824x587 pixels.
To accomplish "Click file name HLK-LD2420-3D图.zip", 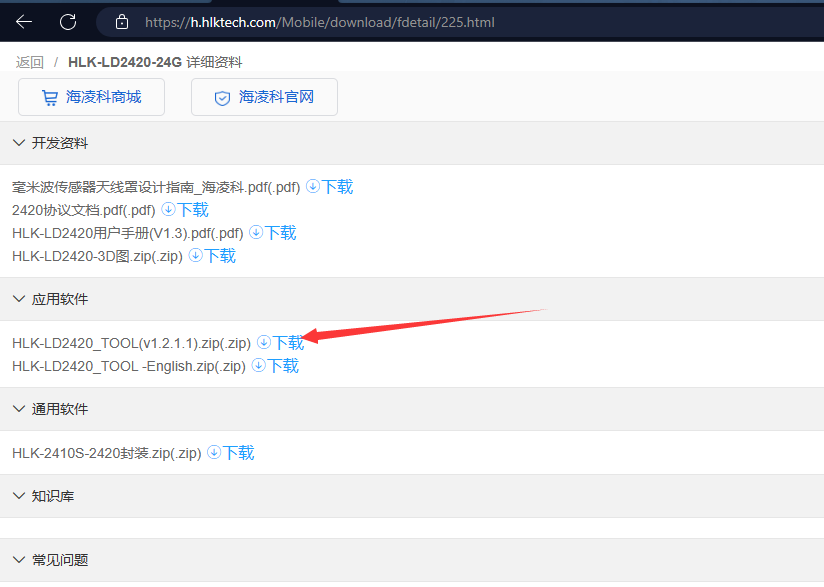I will pos(97,256).
